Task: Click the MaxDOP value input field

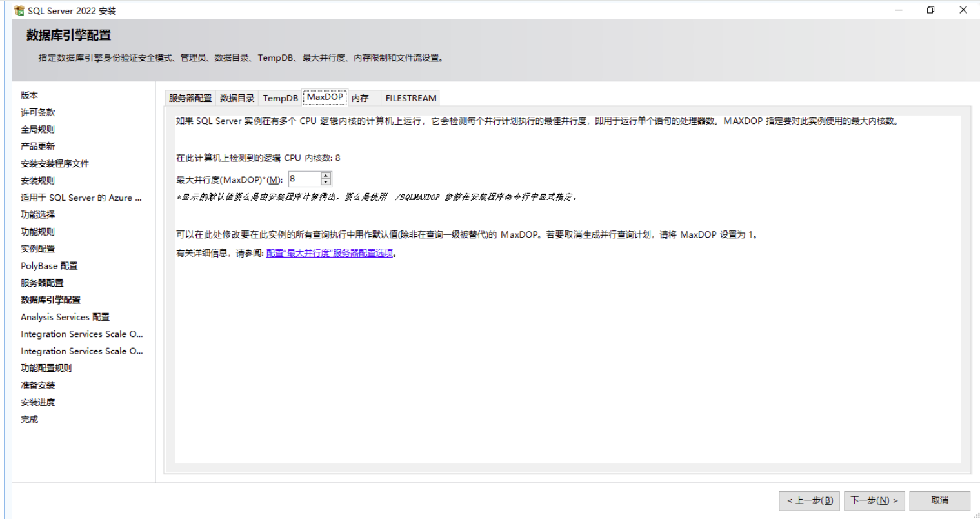Action: coord(305,179)
